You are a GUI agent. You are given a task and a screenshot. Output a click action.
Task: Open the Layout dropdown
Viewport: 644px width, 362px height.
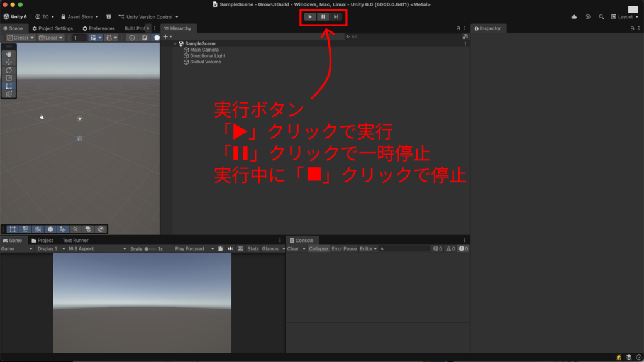tap(625, 17)
